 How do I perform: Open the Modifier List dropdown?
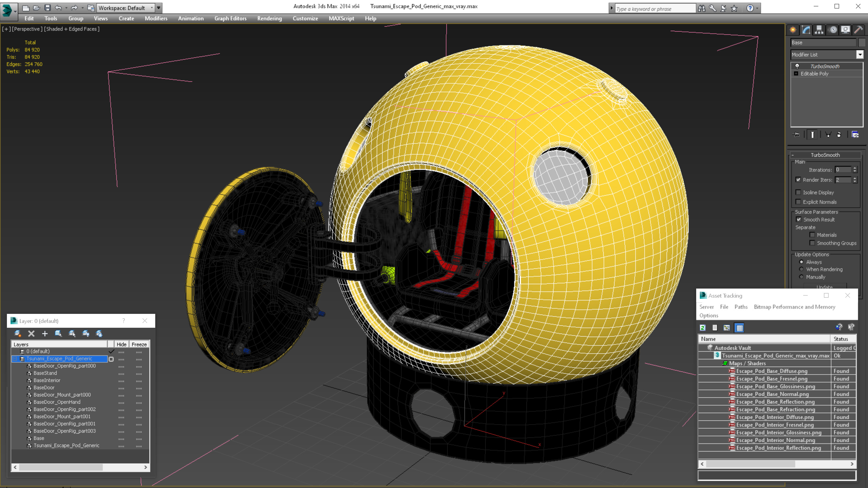coord(860,55)
